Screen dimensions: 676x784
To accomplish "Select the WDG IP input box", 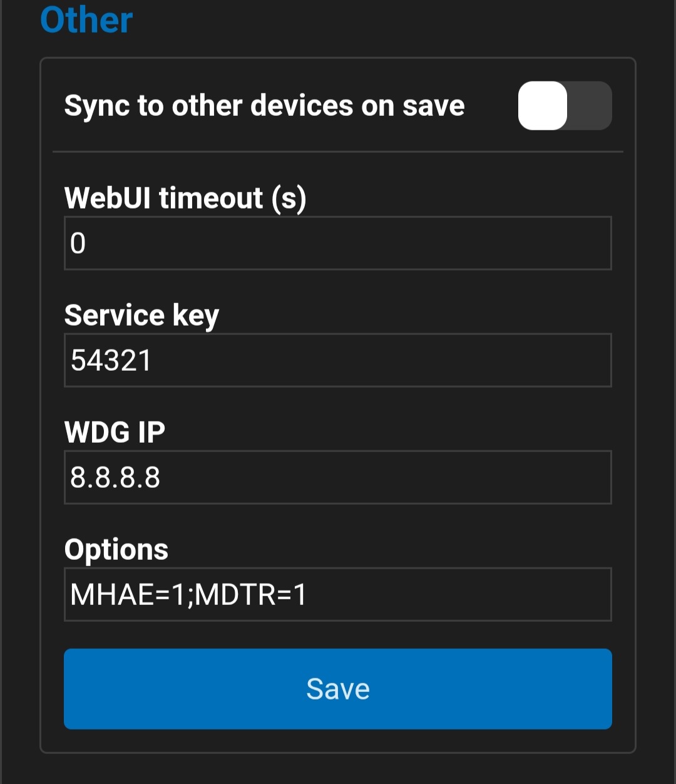I will point(338,477).
